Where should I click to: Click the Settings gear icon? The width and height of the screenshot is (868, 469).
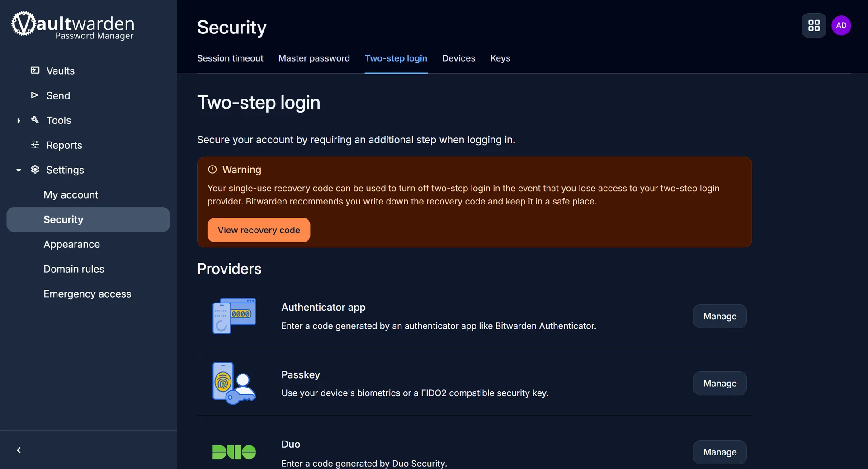pyautogui.click(x=35, y=170)
